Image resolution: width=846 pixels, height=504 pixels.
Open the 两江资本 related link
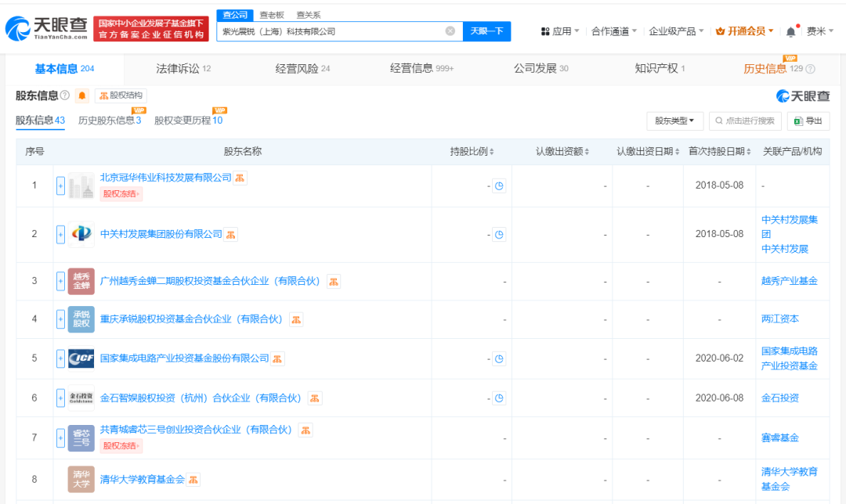click(779, 319)
